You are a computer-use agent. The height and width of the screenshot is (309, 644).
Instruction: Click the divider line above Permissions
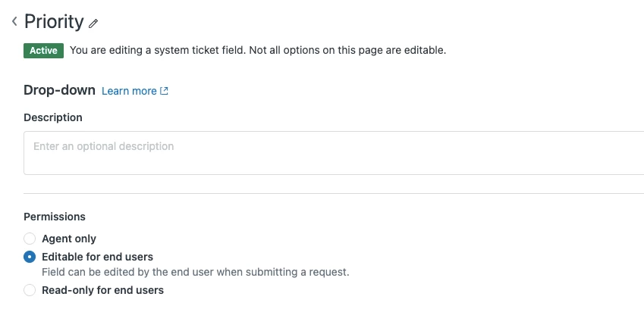point(334,193)
